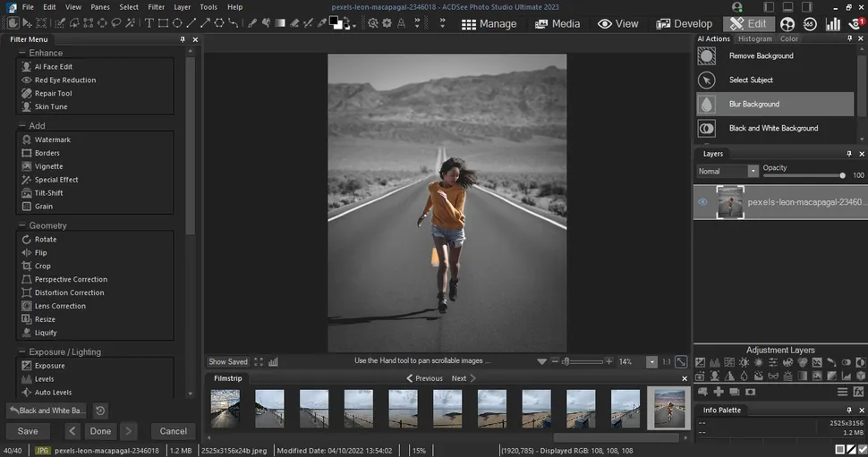Click the Save button
This screenshot has width=868, height=457.
click(28, 431)
